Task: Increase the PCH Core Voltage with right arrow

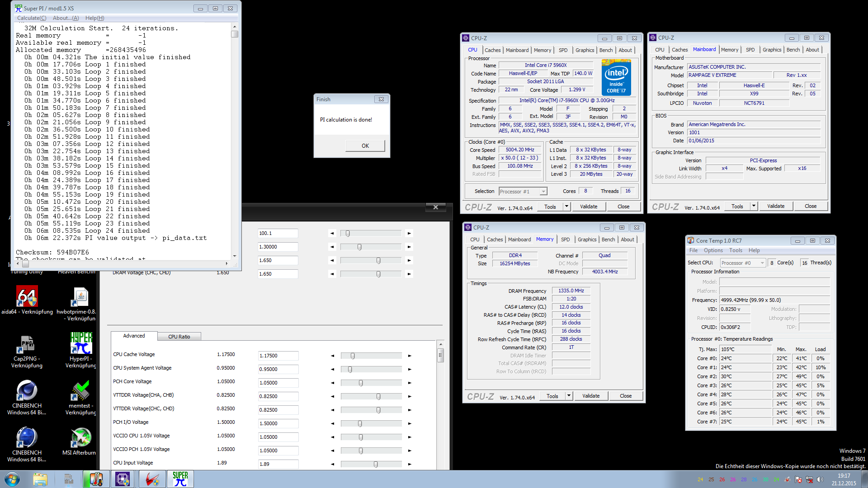Action: (x=410, y=383)
